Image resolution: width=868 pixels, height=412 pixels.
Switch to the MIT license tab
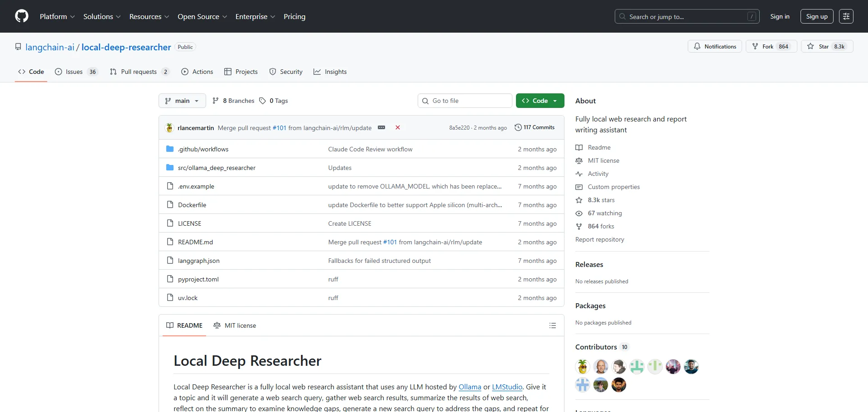click(235, 325)
